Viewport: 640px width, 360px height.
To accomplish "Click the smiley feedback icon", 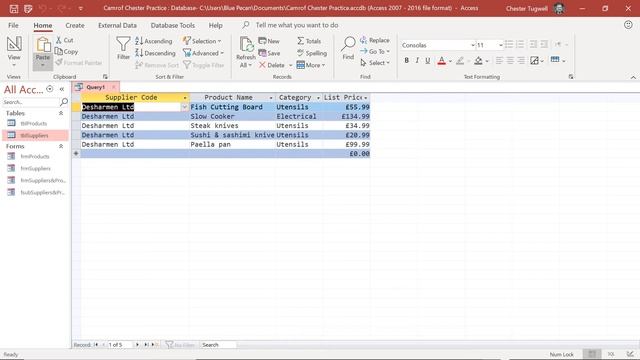I will [628, 25].
